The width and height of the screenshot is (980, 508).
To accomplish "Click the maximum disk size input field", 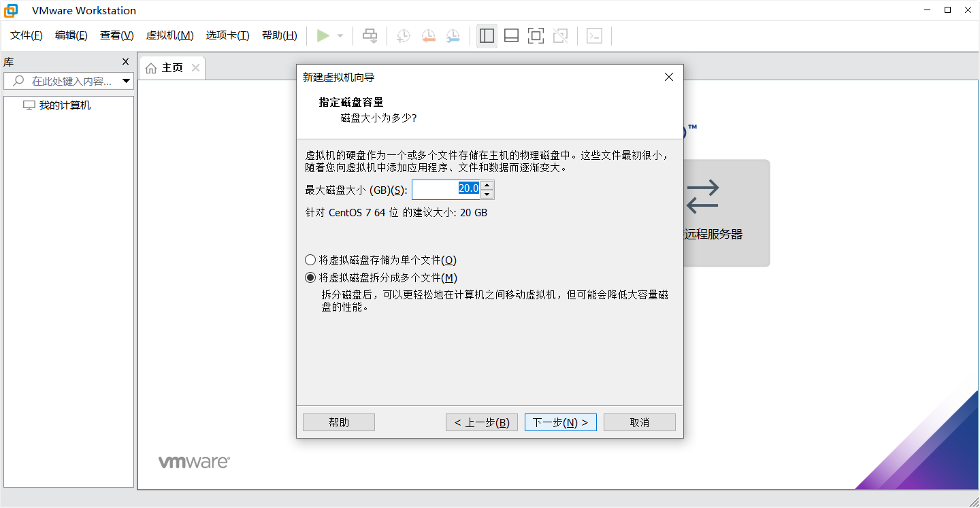I will tap(446, 189).
